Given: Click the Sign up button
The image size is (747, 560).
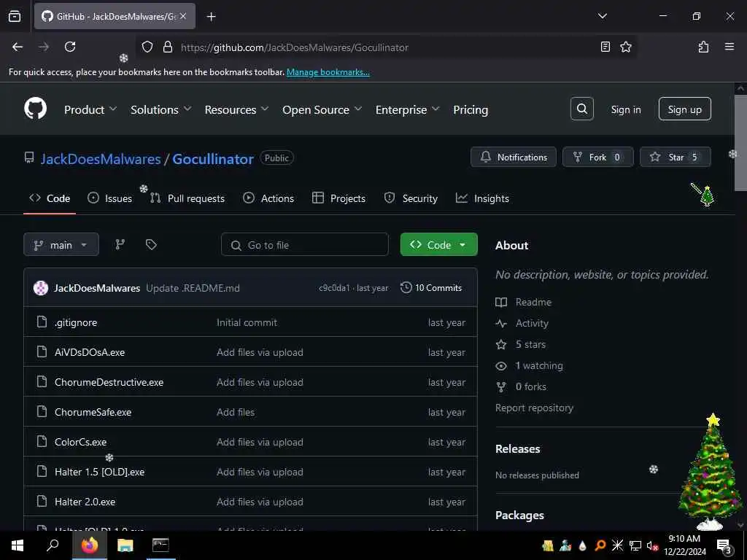Looking at the screenshot, I should click(x=684, y=109).
